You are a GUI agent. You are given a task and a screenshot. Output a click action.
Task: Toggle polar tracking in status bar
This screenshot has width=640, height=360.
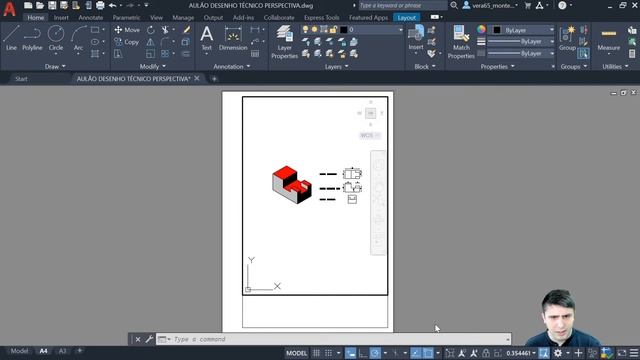tap(375, 353)
